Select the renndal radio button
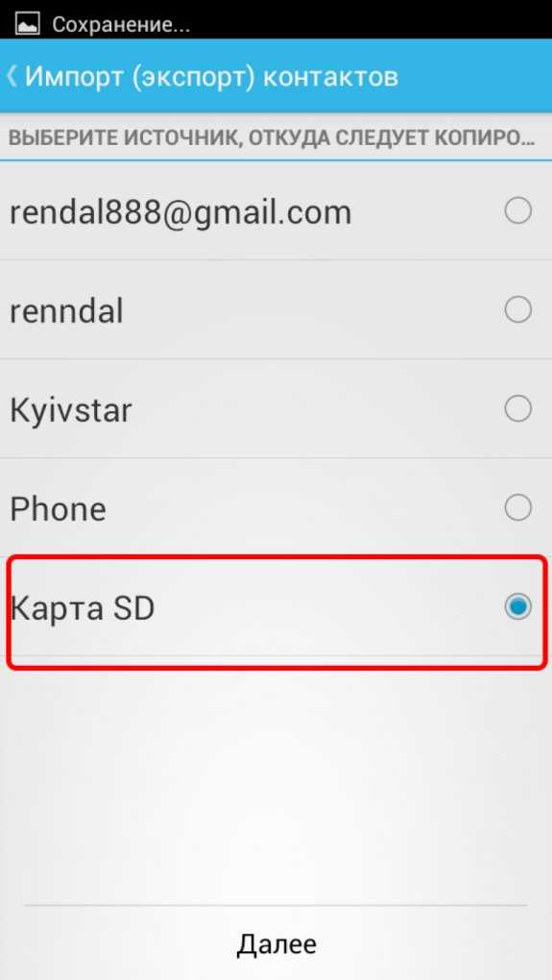The height and width of the screenshot is (980, 552). 517,310
